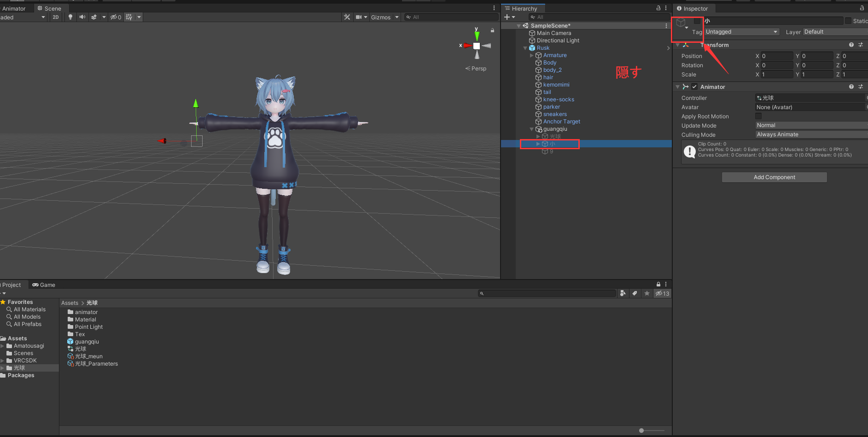This screenshot has height=437, width=868.
Task: Toggle scene lighting in the Scene toolbar
Action: pyautogui.click(x=70, y=17)
